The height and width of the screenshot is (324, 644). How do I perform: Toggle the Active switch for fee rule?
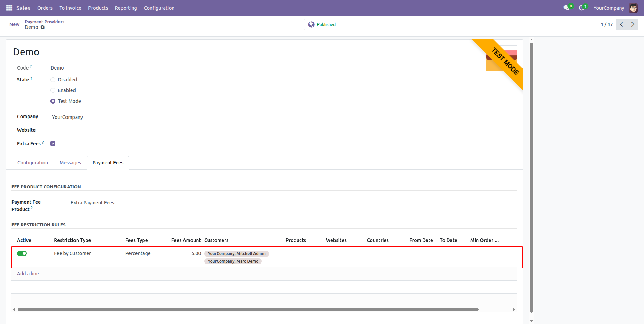click(22, 253)
